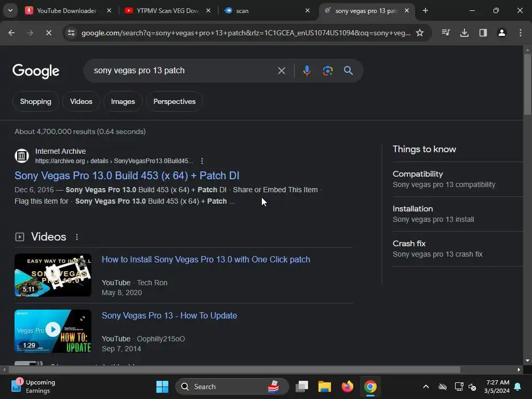Open options next to Videos heading
532x399 pixels.
coord(77,237)
